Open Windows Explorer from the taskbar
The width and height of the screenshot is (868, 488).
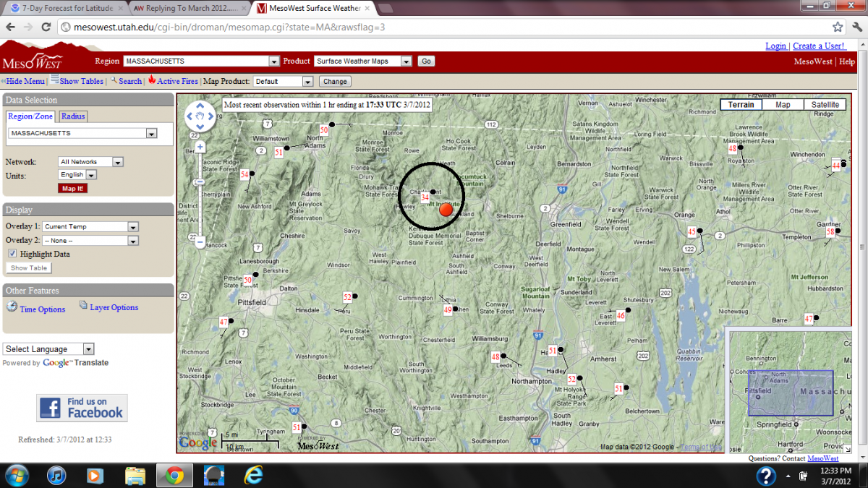[x=135, y=475]
